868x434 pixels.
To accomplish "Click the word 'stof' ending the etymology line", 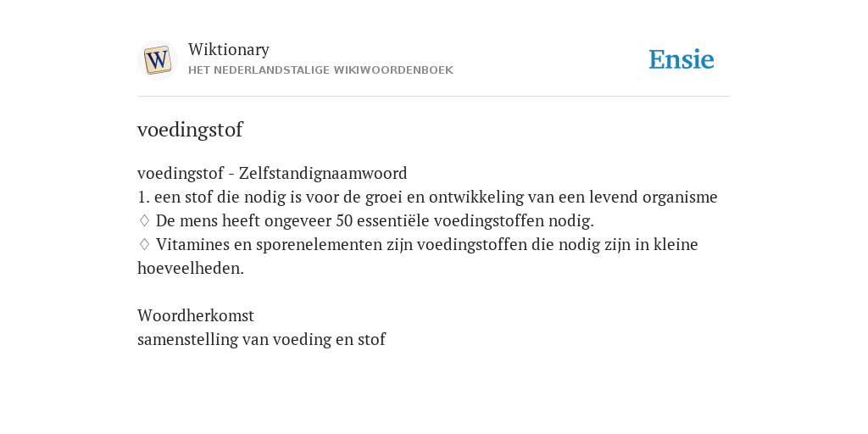I will pos(372,339).
